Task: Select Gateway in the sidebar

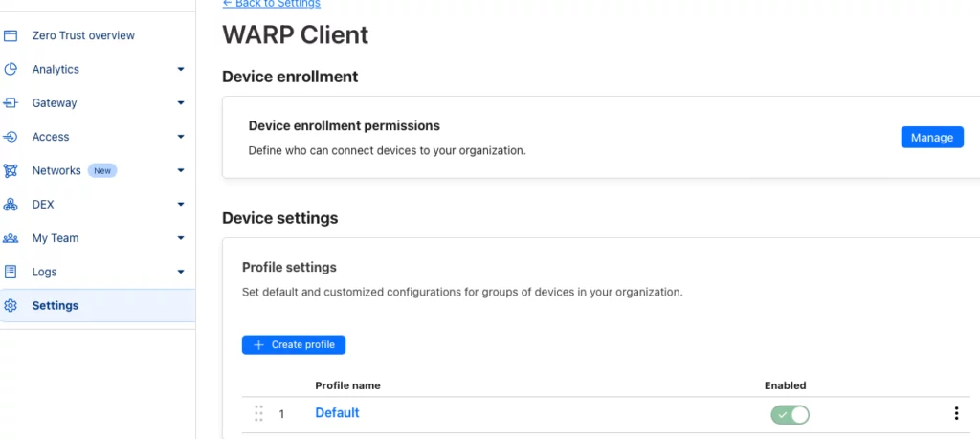Action: 55,103
